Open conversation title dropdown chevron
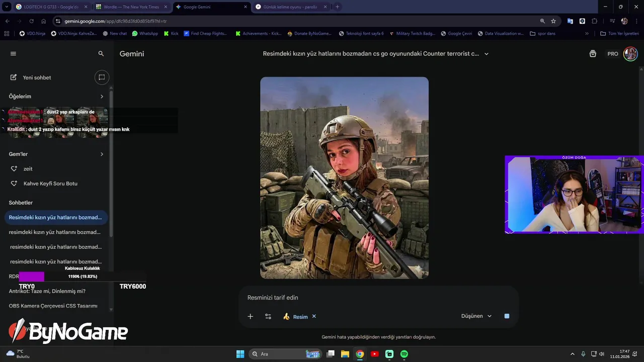Screen dimensions: 644x362 (x=487, y=54)
